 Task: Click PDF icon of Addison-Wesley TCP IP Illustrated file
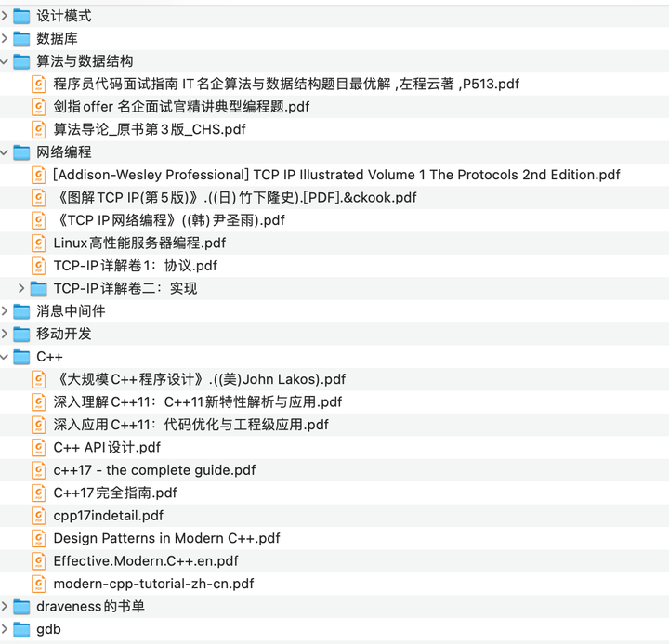38,175
